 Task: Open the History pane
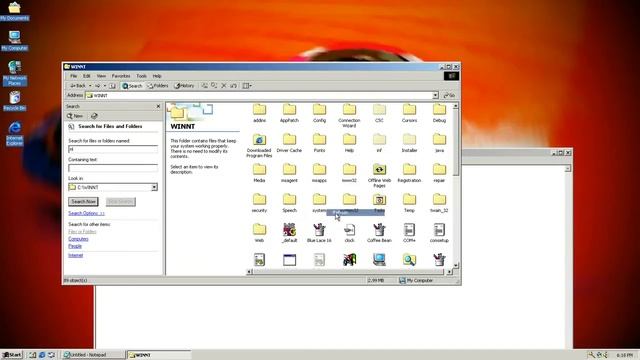point(184,86)
